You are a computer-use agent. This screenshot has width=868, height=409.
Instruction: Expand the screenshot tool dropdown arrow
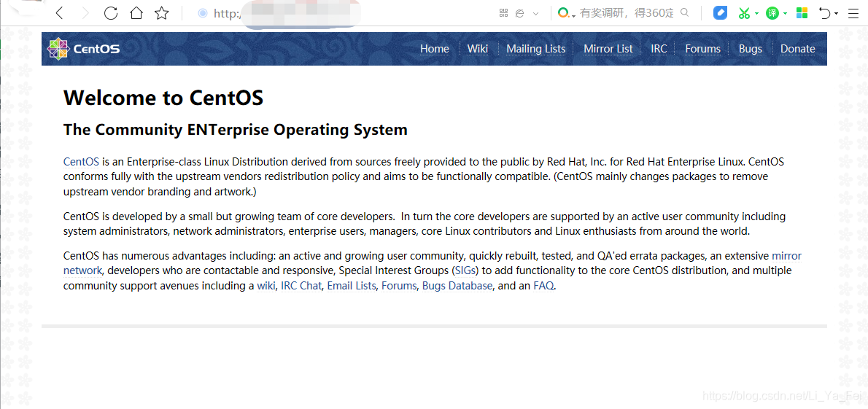(756, 14)
